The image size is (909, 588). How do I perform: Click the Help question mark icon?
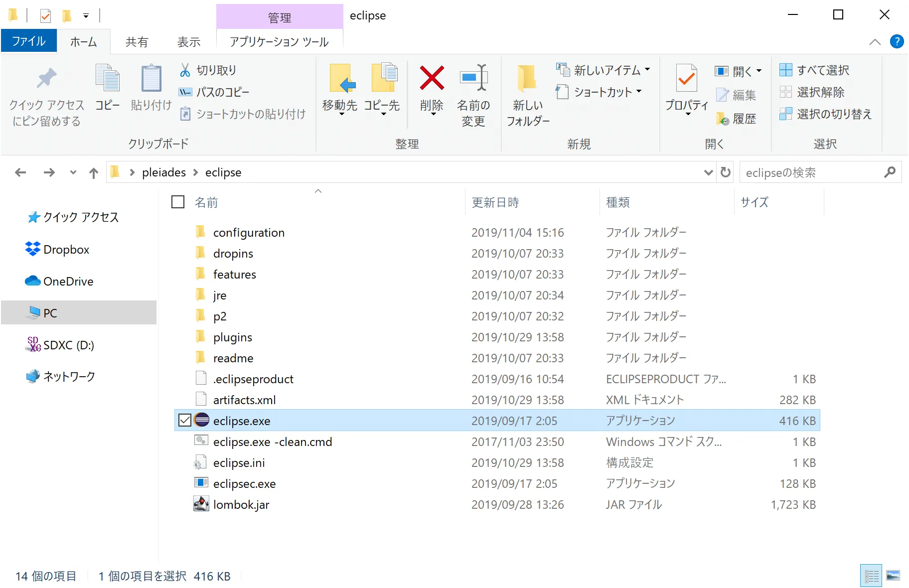click(x=897, y=41)
